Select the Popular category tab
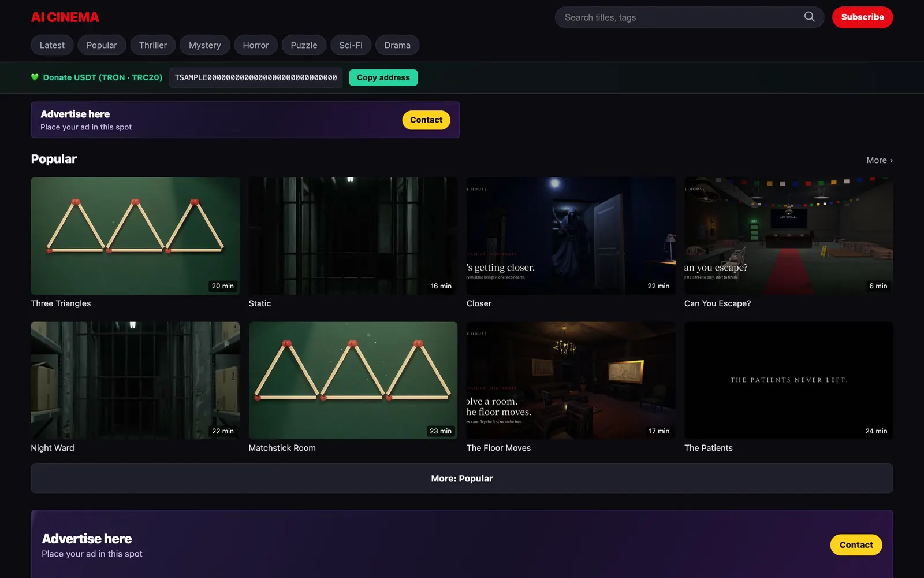Screen dimensions: 924x578 [x=102, y=45]
